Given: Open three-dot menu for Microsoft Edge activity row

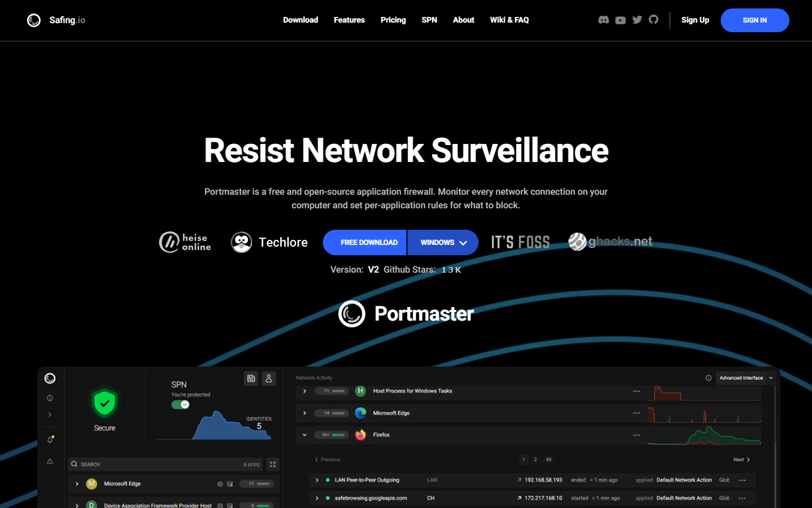Looking at the screenshot, I should point(636,413).
